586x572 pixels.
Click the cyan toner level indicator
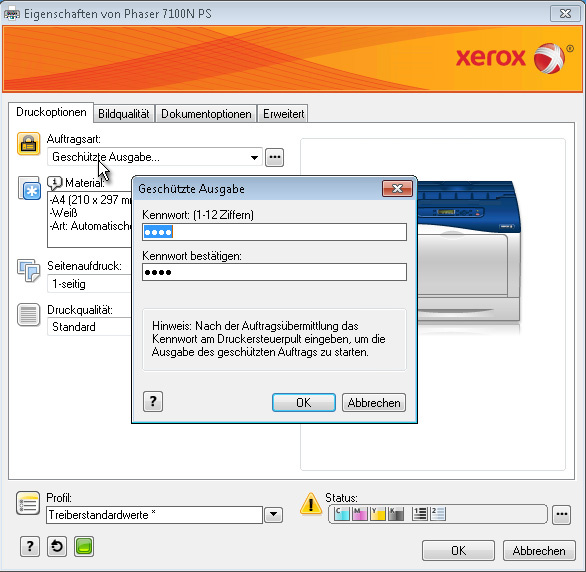(x=342, y=514)
